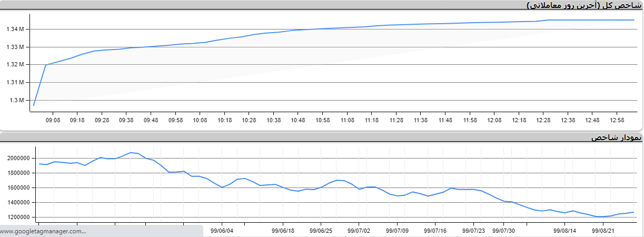Click the 11:28 time axis label

[x=397, y=120]
